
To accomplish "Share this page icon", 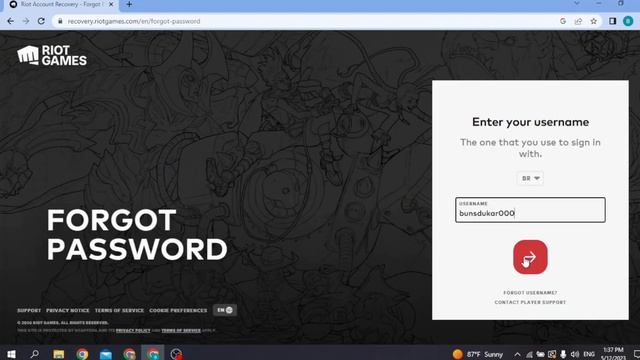I will 578,21.
